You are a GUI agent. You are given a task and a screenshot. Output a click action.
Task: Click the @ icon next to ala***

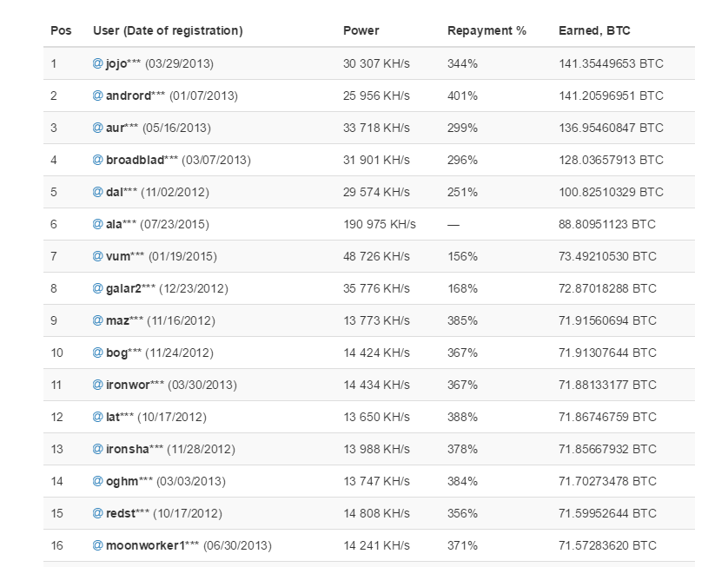[98, 224]
